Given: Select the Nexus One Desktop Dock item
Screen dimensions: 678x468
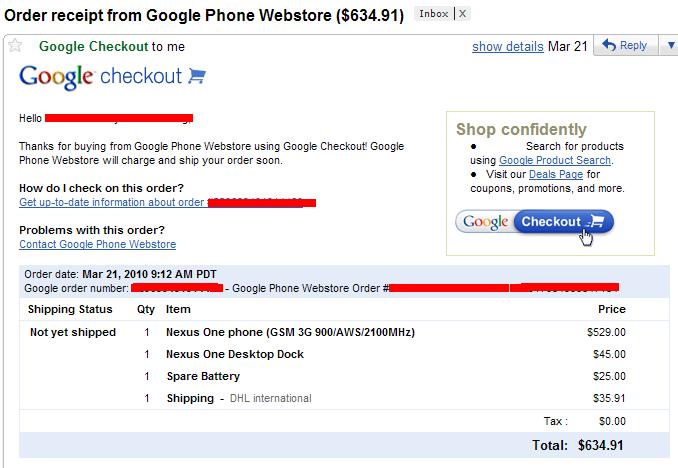Looking at the screenshot, I should 235,354.
